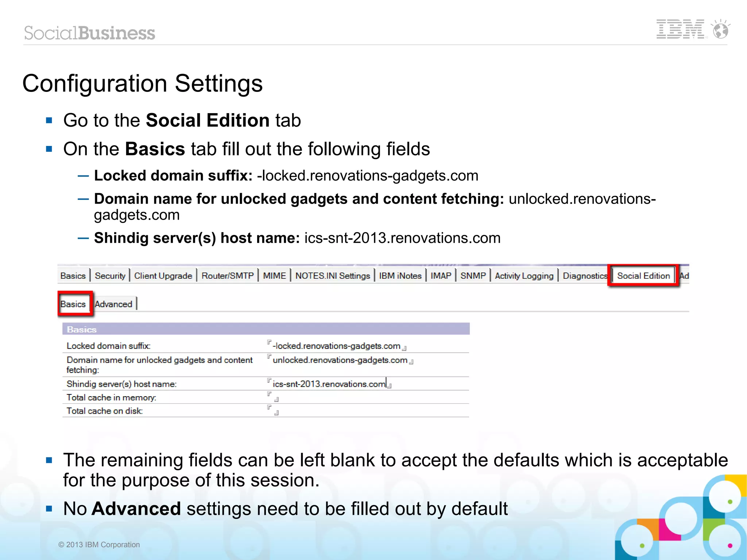Open the Basics sub-tab under Social Edition
Viewport: 747px width, 560px height.
(73, 304)
